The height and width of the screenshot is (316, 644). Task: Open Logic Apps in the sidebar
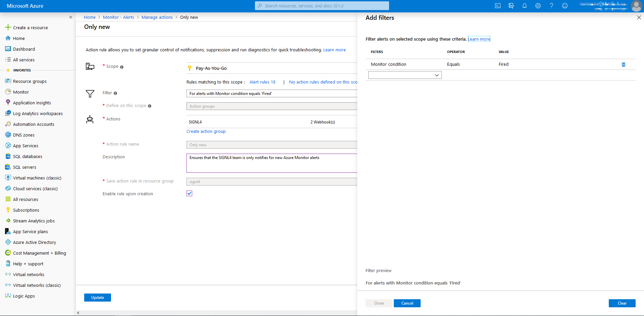click(x=24, y=296)
